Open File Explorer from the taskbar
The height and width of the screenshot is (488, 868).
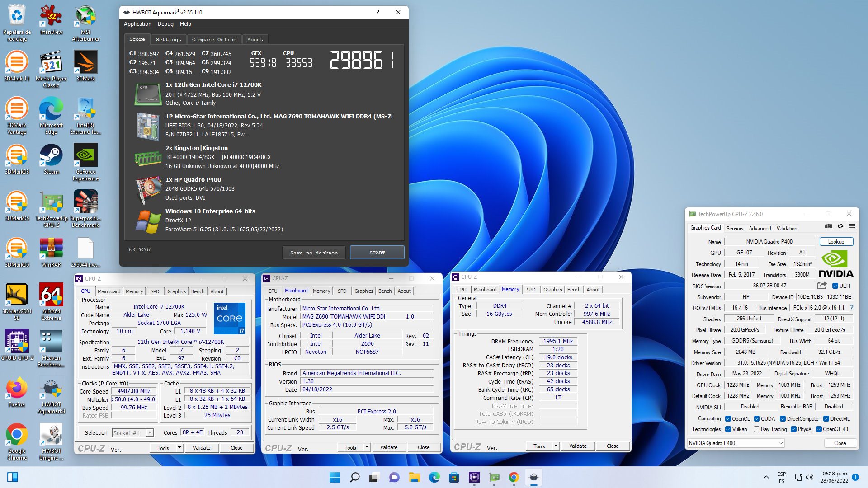(414, 477)
